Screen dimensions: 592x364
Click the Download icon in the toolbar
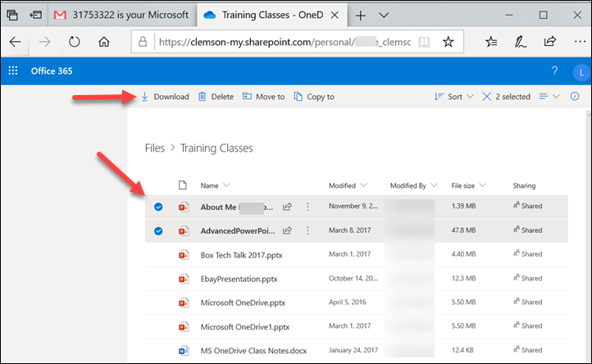pyautogui.click(x=144, y=97)
